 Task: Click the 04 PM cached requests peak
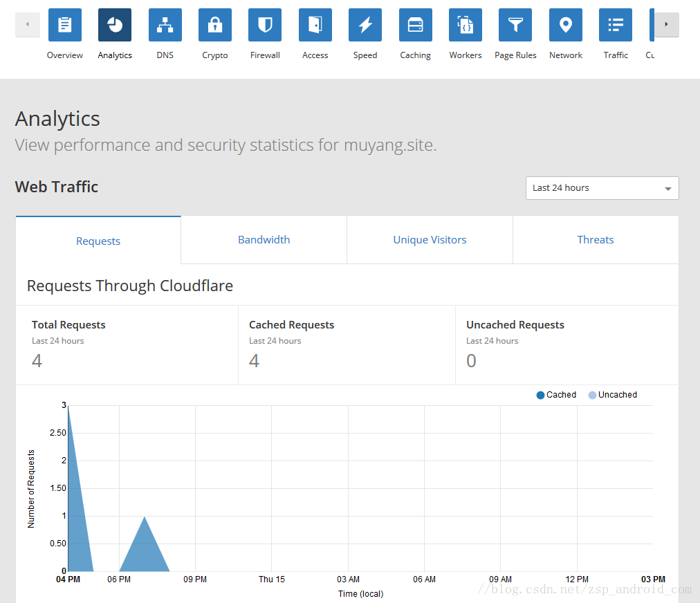tap(68, 407)
